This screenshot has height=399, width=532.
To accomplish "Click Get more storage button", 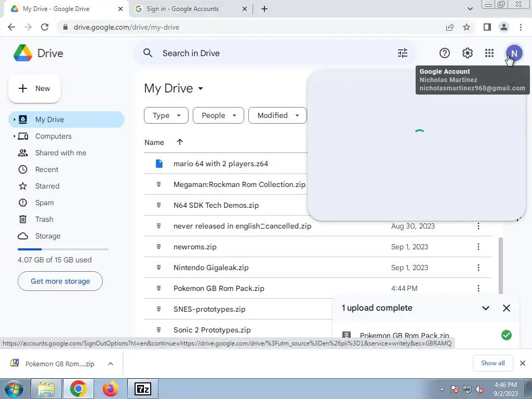I will tap(60, 281).
